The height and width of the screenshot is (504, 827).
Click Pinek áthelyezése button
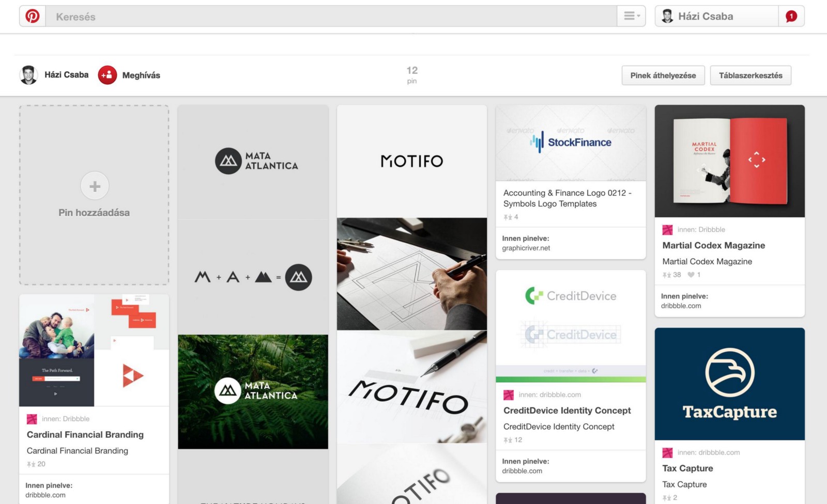coord(663,75)
